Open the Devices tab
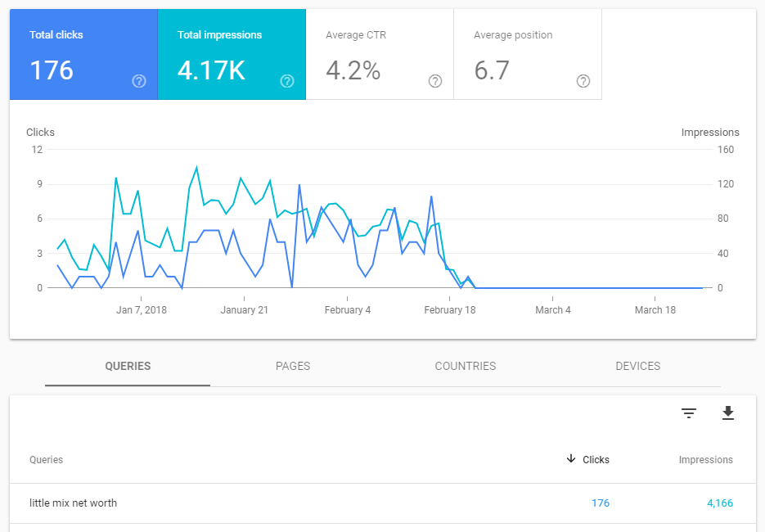Screen dimensions: 765x532 637,367
